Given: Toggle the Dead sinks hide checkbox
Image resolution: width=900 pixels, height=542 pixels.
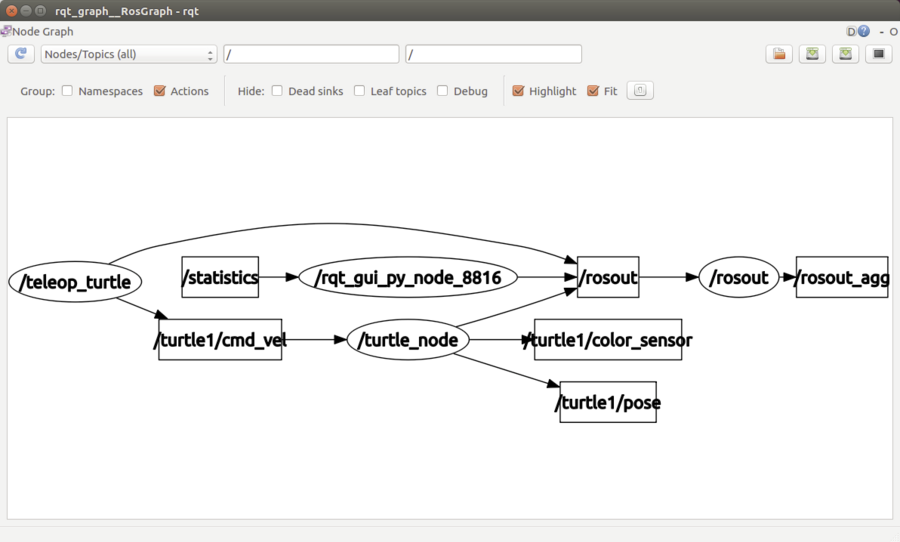Looking at the screenshot, I should [277, 91].
